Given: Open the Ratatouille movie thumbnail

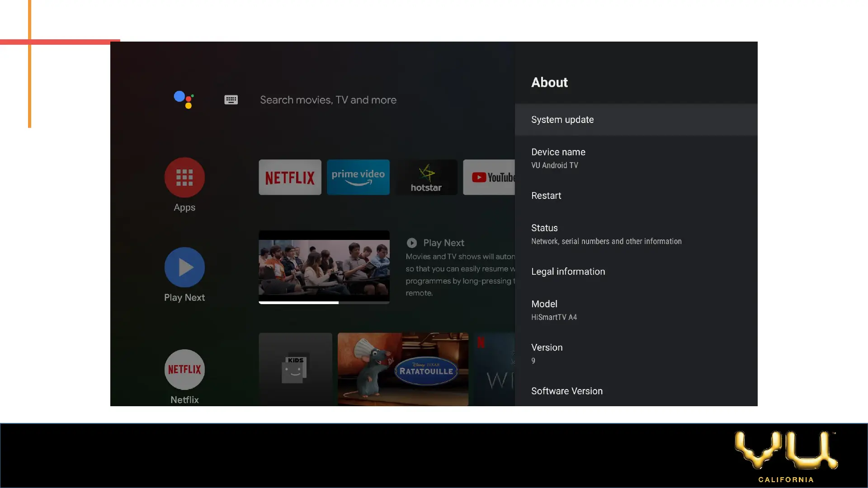Looking at the screenshot, I should coord(403,369).
